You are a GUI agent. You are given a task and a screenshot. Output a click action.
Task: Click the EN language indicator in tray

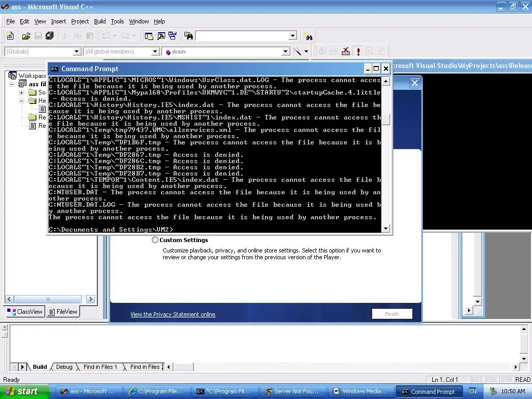click(473, 391)
